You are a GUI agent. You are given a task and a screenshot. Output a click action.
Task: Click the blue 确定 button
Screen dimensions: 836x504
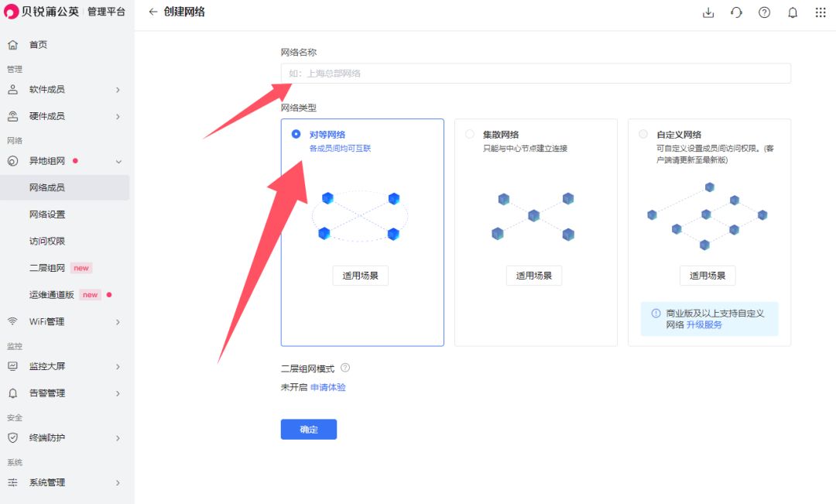pyautogui.click(x=308, y=430)
